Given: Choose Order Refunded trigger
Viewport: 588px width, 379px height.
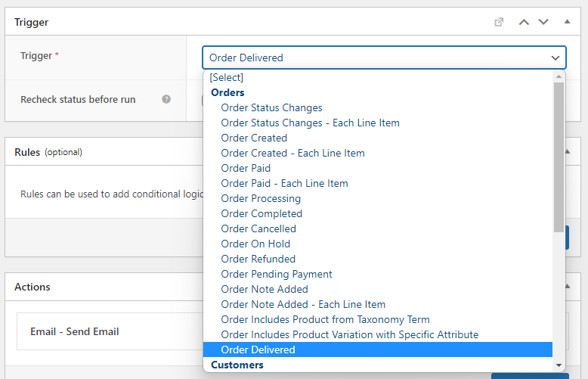Looking at the screenshot, I should tap(378, 259).
